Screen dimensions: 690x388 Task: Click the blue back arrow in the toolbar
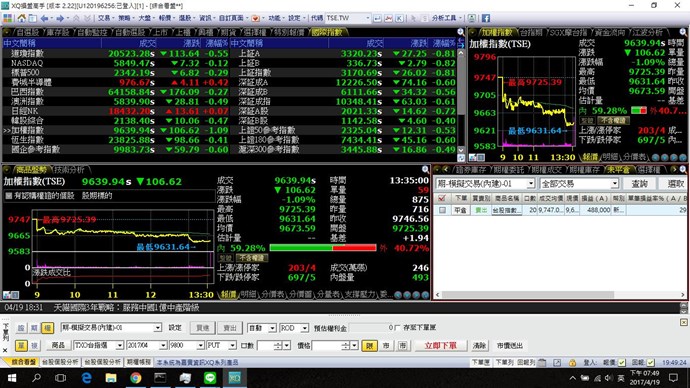click(x=44, y=18)
